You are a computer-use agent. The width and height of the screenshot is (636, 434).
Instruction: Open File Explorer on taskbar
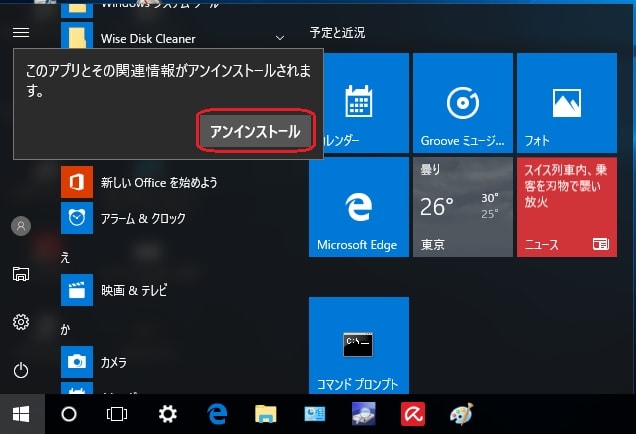266,414
